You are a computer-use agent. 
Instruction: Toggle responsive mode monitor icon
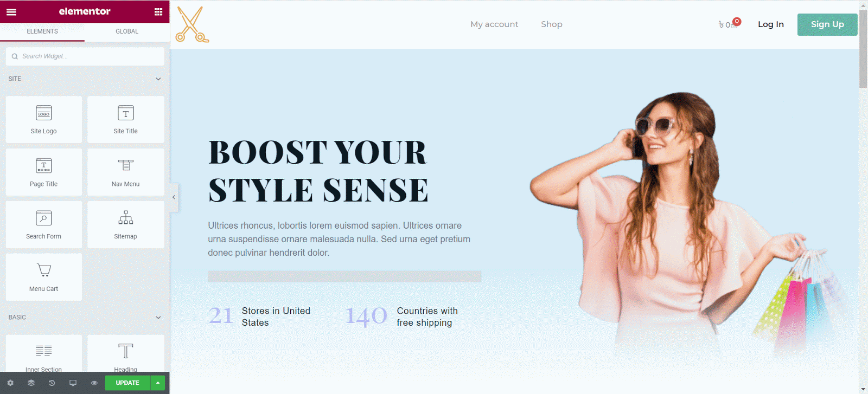(x=73, y=383)
